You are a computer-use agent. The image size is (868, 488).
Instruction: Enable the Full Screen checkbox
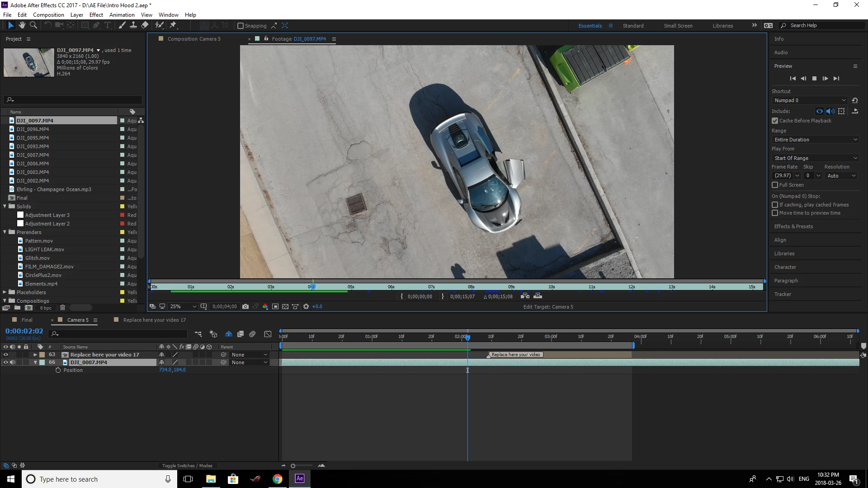click(775, 185)
